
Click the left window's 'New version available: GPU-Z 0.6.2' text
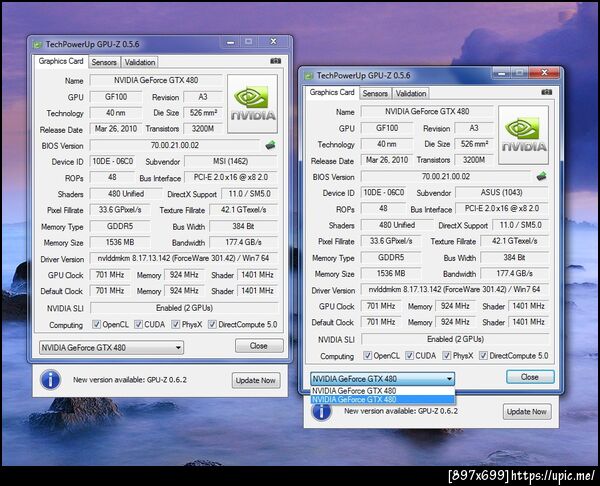click(130, 380)
